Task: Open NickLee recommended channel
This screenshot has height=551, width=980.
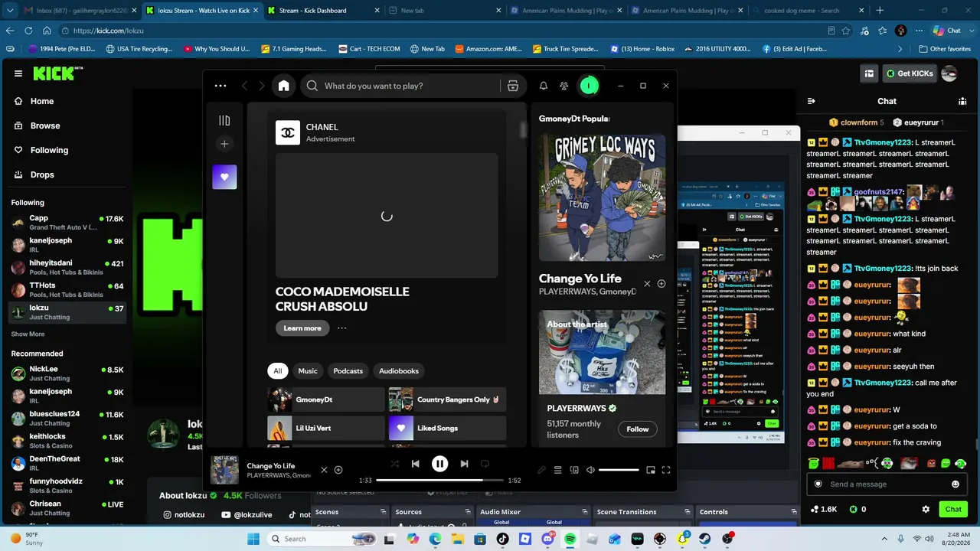Action: pyautogui.click(x=67, y=373)
